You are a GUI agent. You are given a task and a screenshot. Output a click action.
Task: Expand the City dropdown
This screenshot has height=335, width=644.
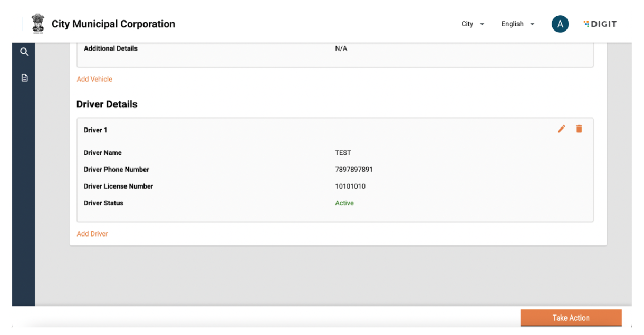473,24
